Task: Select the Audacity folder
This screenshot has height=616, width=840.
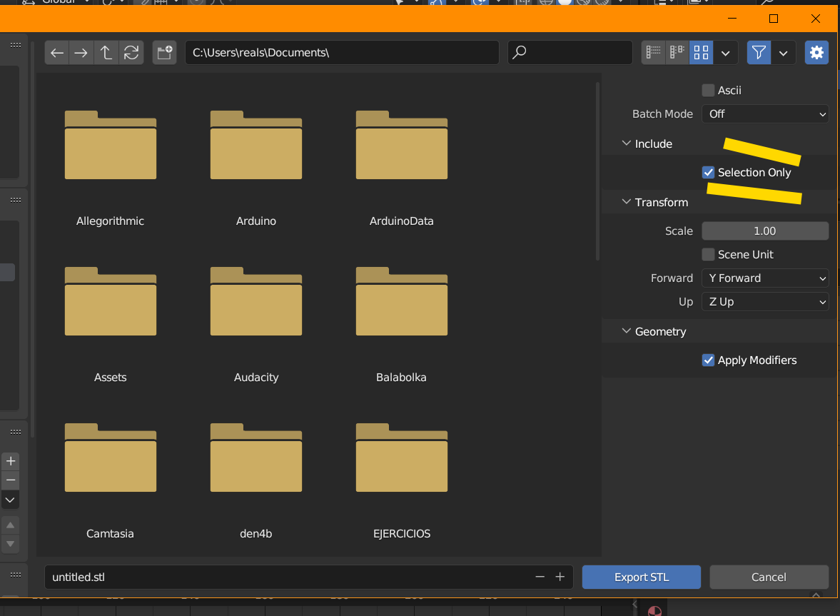Action: [256, 301]
